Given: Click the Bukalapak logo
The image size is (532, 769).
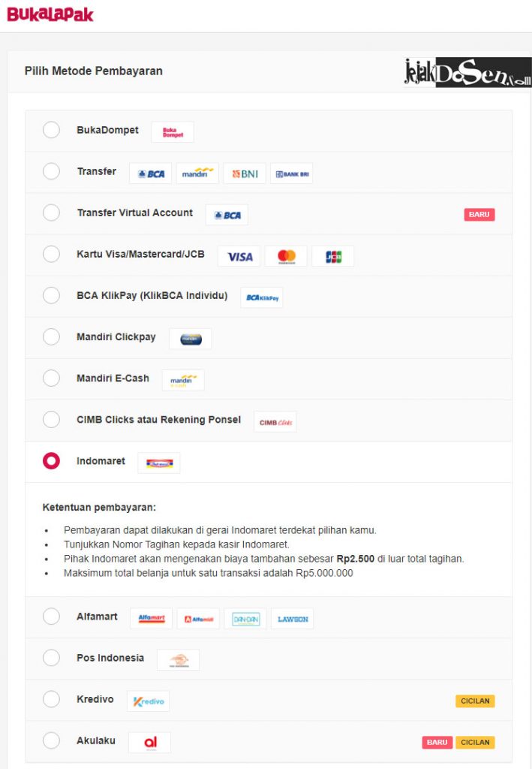Looking at the screenshot, I should point(50,14).
